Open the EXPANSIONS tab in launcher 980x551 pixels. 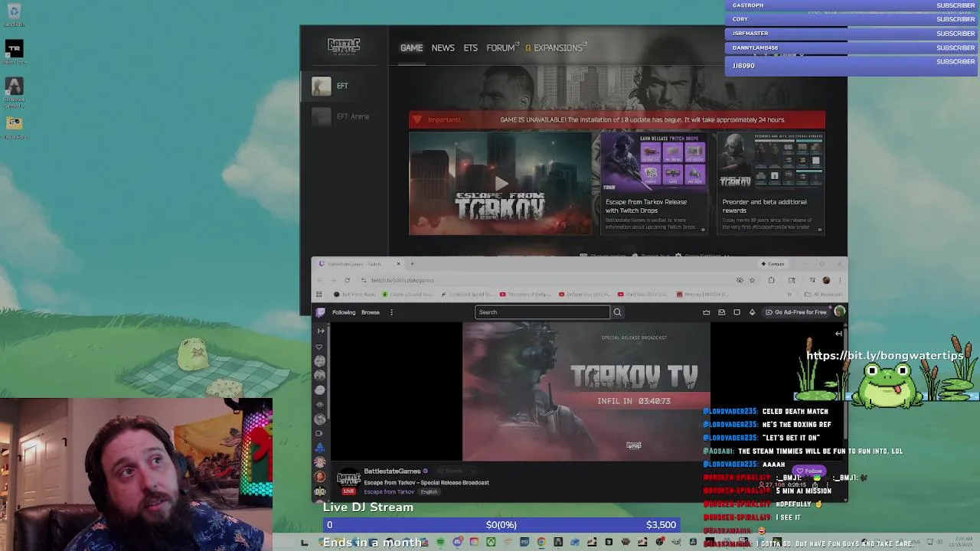[x=557, y=47]
